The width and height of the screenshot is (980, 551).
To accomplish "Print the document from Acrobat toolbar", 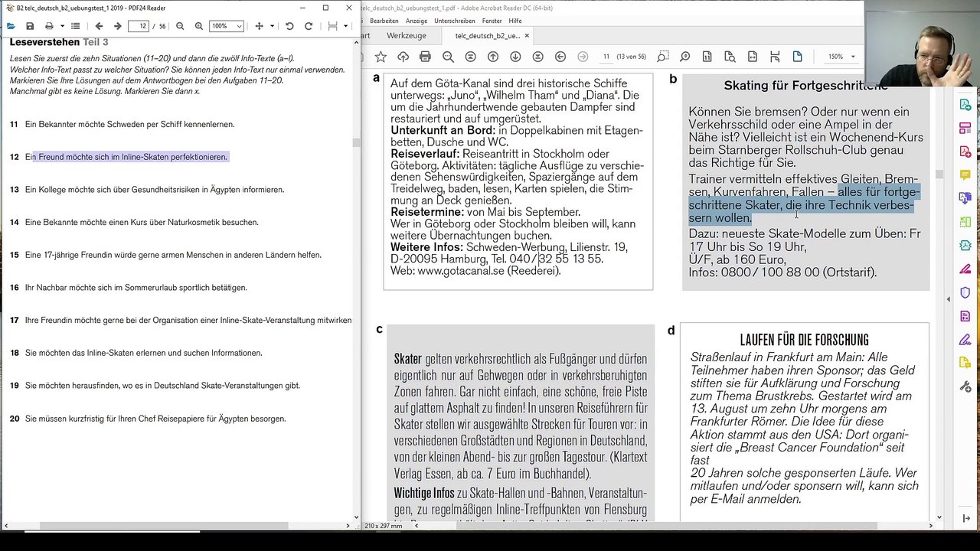I will tap(425, 57).
